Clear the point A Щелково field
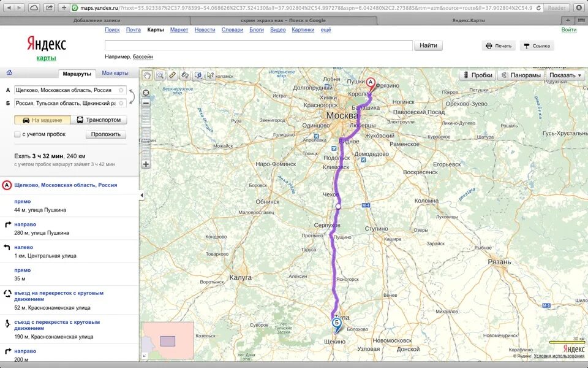Viewport: 588px width, 368px height. [121, 90]
